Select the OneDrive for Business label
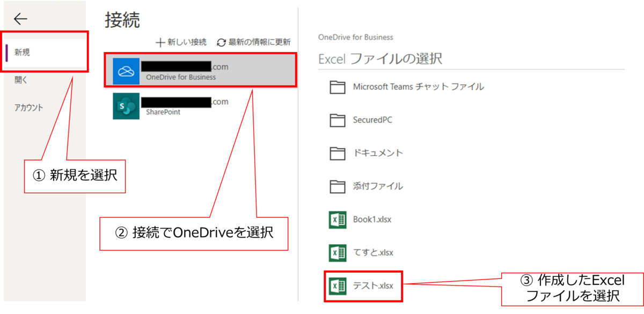Screen dimensions: 644x314 [181, 77]
